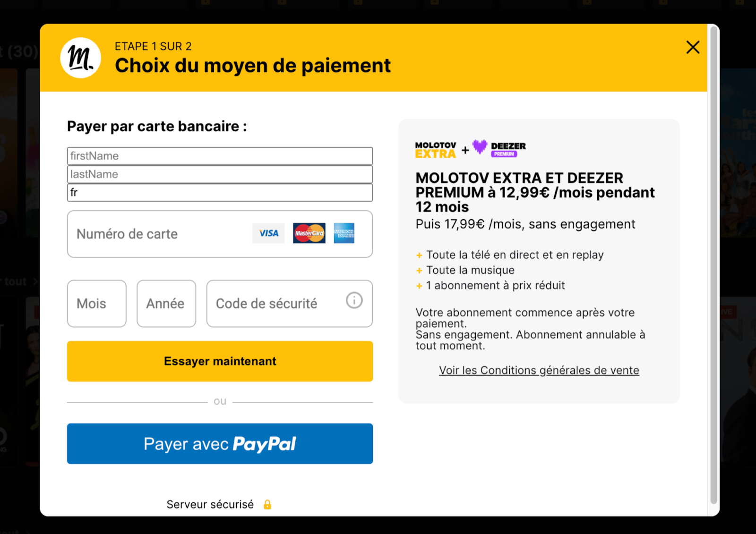Click the MasterCard icon
This screenshot has width=756, height=534.
309,233
